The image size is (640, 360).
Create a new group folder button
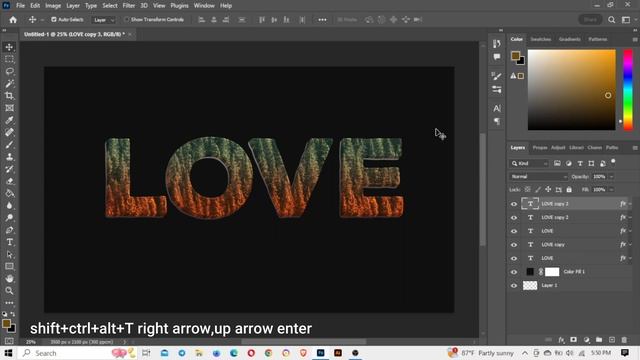pyautogui.click(x=599, y=340)
